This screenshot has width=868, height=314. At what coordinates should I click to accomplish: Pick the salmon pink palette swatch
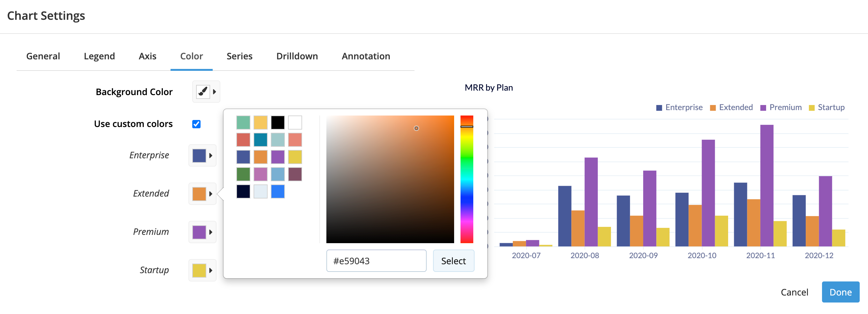[295, 140]
